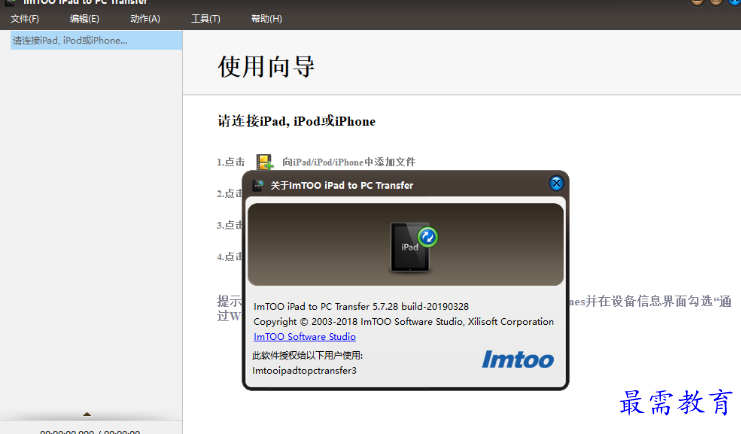
Task: Open the 工具(T) menu
Action: click(206, 19)
